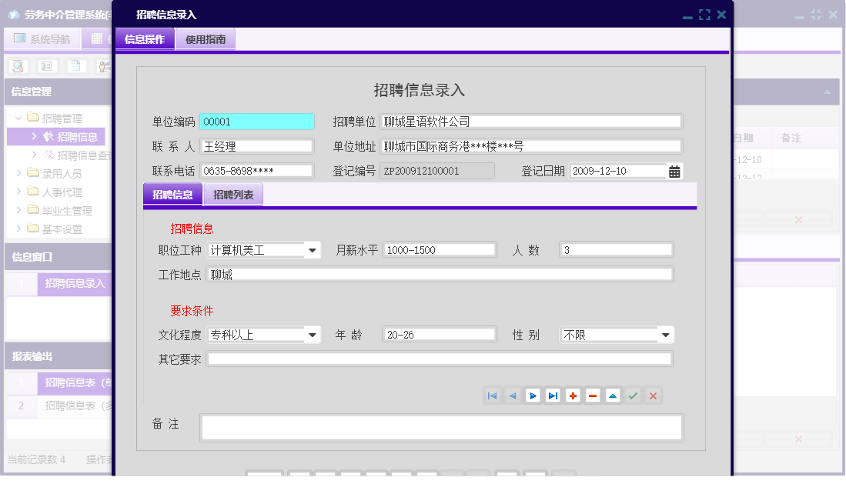846x504 pixels.
Task: Switch to the 招聘列表 tab
Action: click(232, 195)
